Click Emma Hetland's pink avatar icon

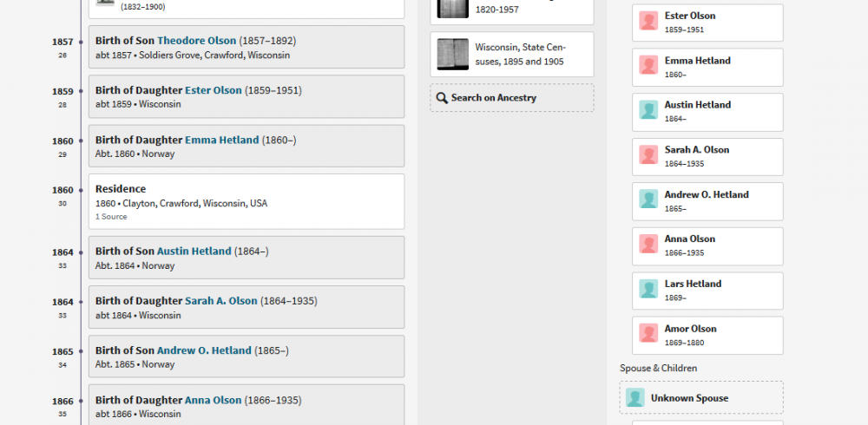tap(648, 65)
